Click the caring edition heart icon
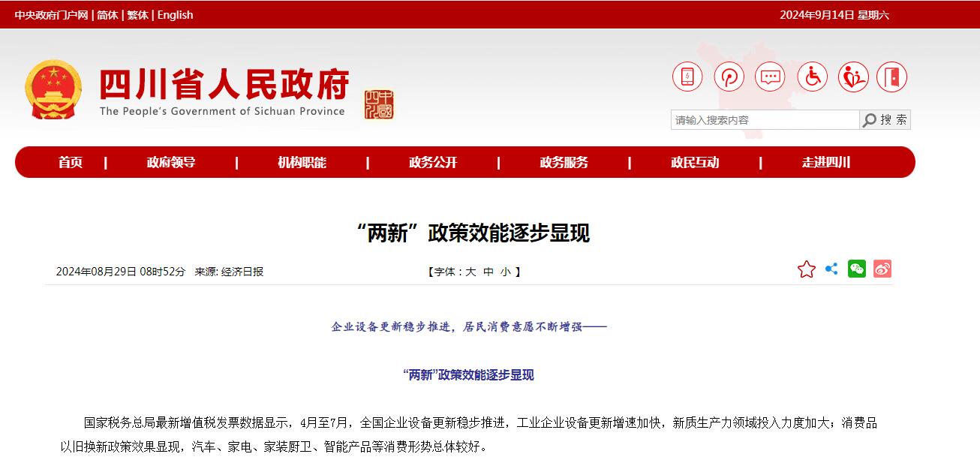This screenshot has height=475, width=980. [853, 76]
